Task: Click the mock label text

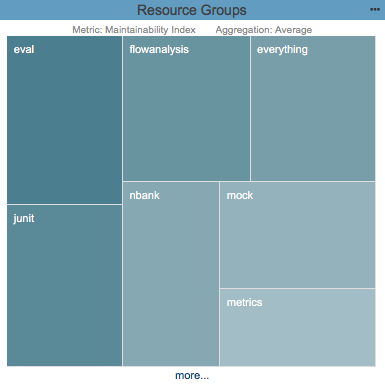Action: (240, 195)
